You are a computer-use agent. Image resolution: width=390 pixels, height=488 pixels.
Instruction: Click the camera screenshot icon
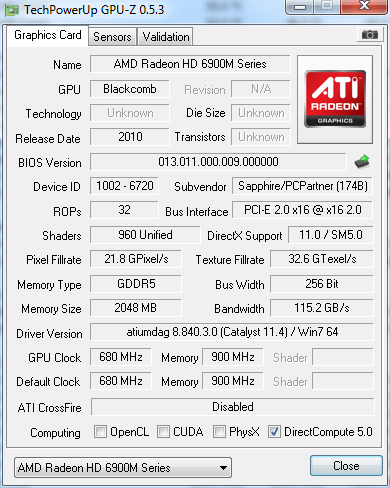click(x=369, y=34)
